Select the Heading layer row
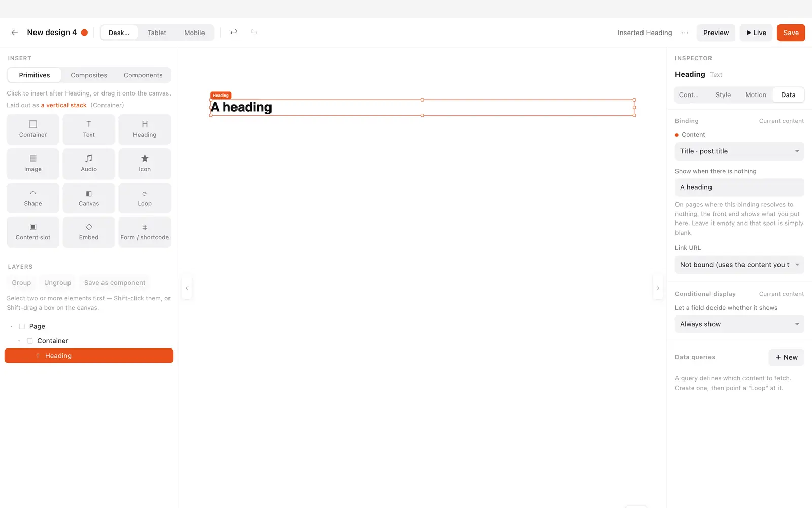The image size is (812, 508). pos(89,356)
